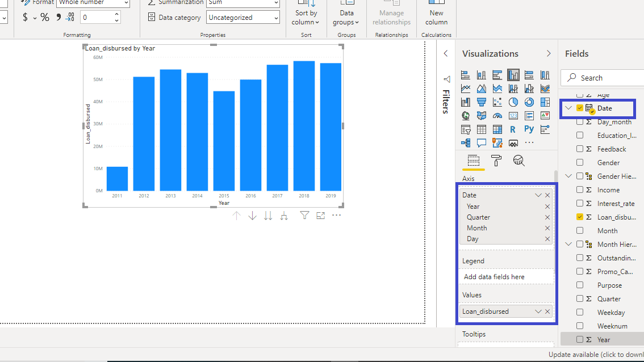The image size is (644, 362).
Task: Open the Format Whole number dropdown
Action: coord(93,3)
